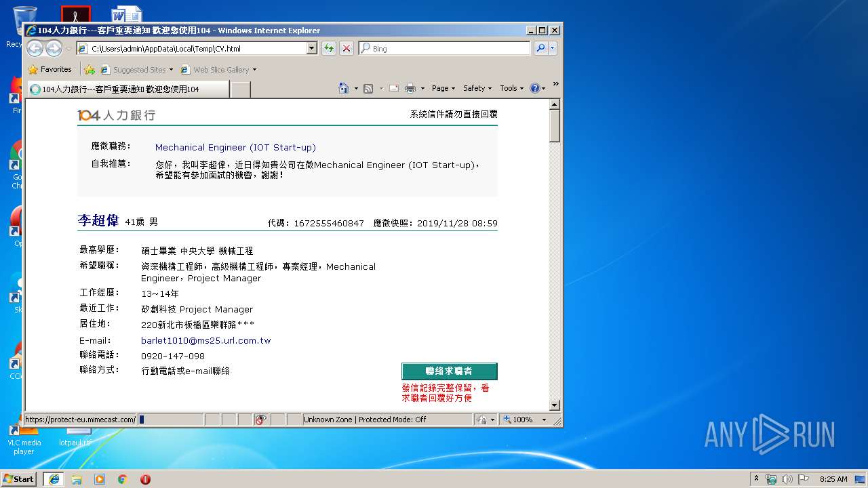This screenshot has height=488, width=868.
Task: Click the page scrollbar up arrow
Action: (554, 105)
